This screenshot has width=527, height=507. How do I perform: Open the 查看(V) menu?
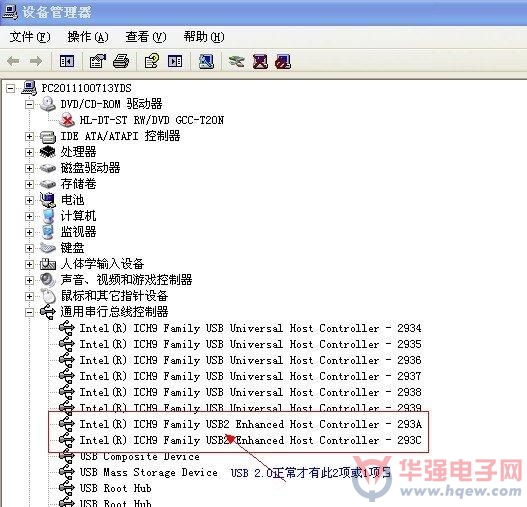[146, 37]
